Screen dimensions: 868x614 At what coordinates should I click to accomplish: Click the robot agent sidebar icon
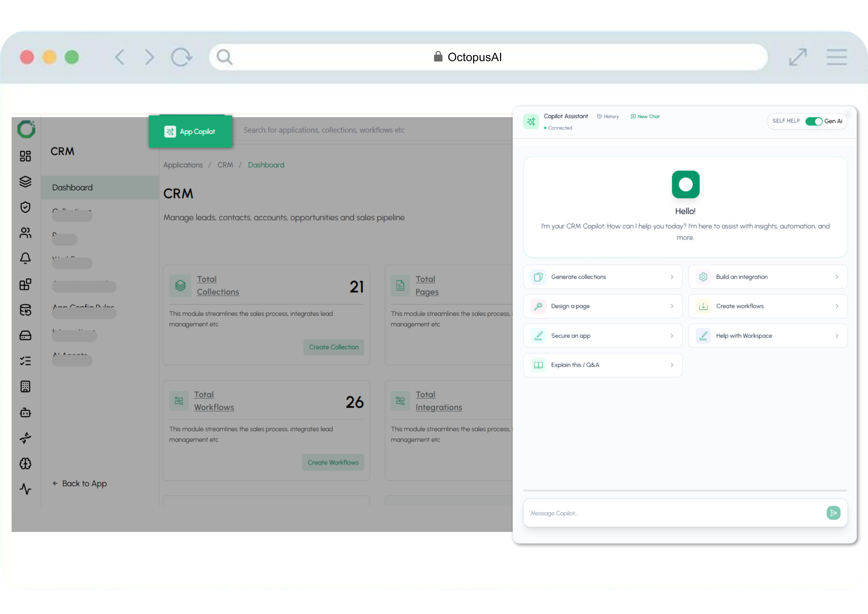coord(25,412)
